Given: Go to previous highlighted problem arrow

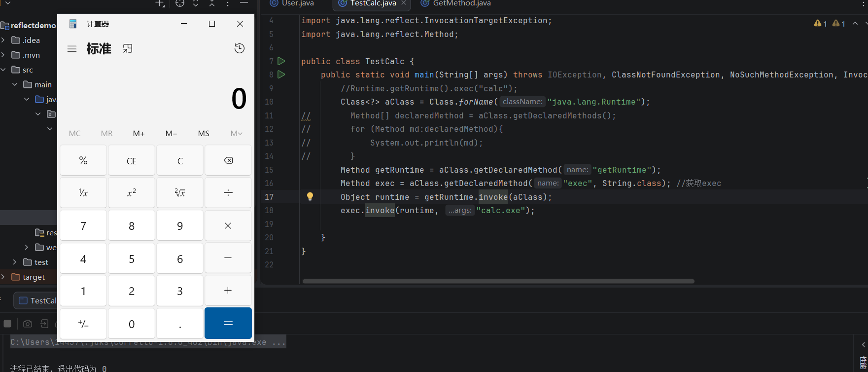Looking at the screenshot, I should [x=855, y=23].
